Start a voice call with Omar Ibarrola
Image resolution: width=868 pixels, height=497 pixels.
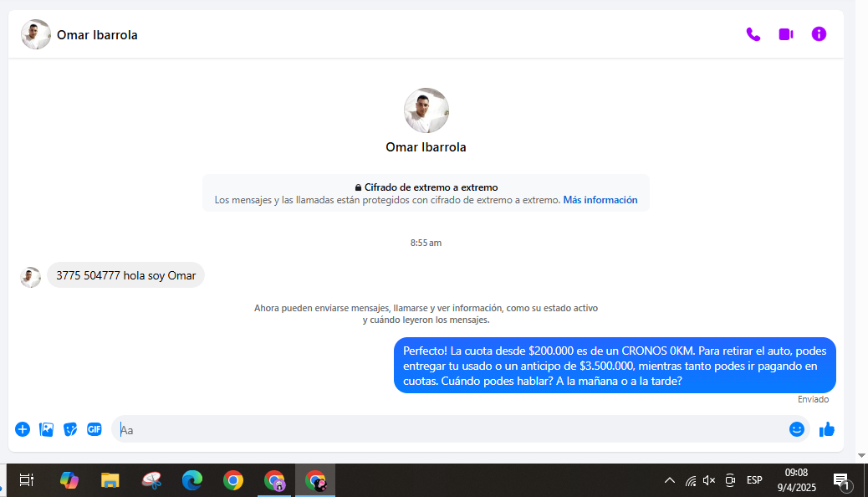coord(753,34)
